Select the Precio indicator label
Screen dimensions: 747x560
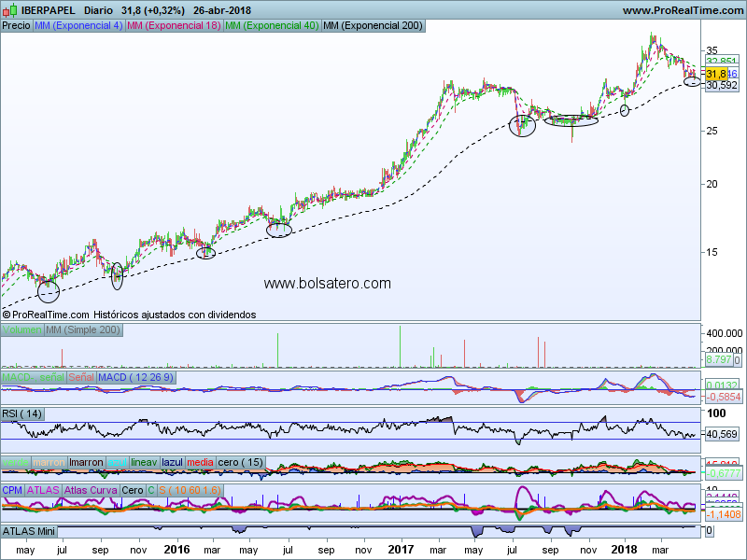click(16, 26)
